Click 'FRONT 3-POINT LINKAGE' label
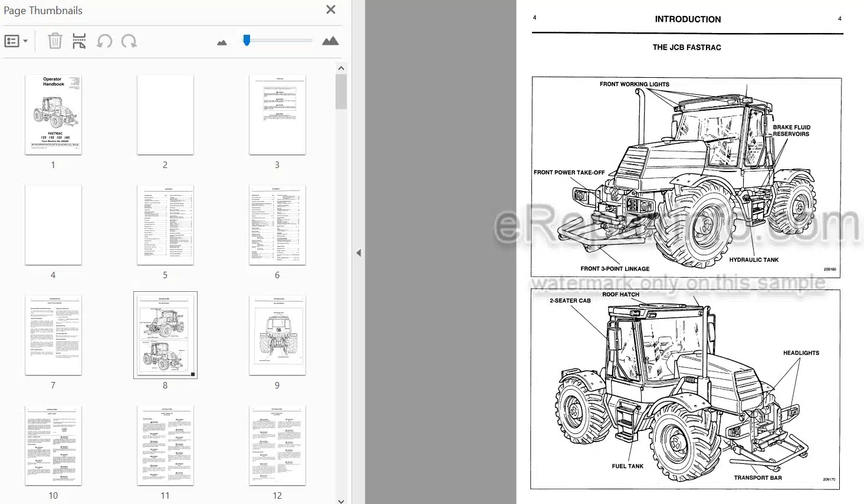The width and height of the screenshot is (864, 504). pyautogui.click(x=615, y=269)
